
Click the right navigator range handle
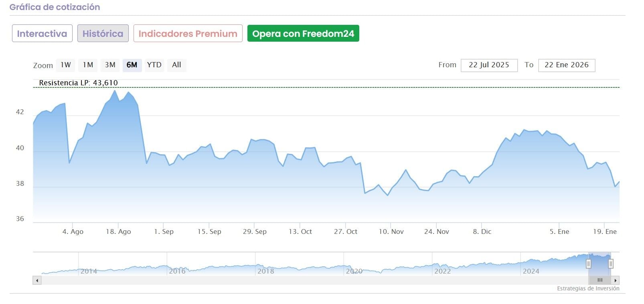pyautogui.click(x=611, y=264)
